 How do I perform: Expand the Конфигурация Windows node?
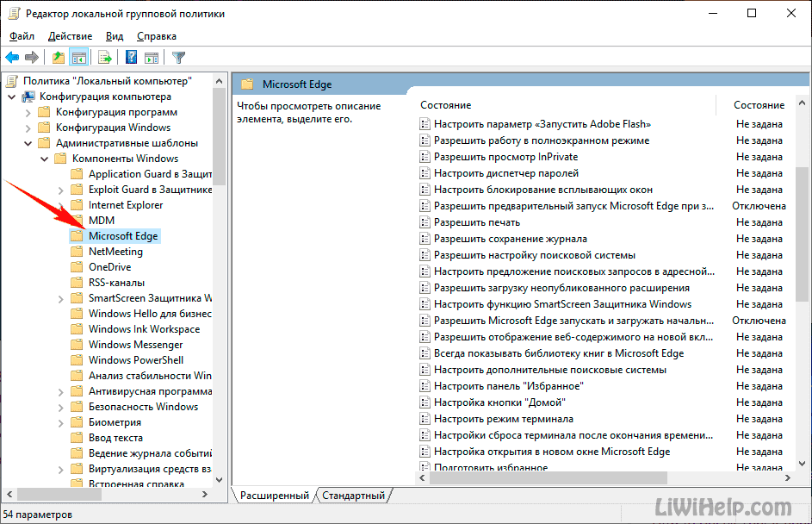[28, 128]
